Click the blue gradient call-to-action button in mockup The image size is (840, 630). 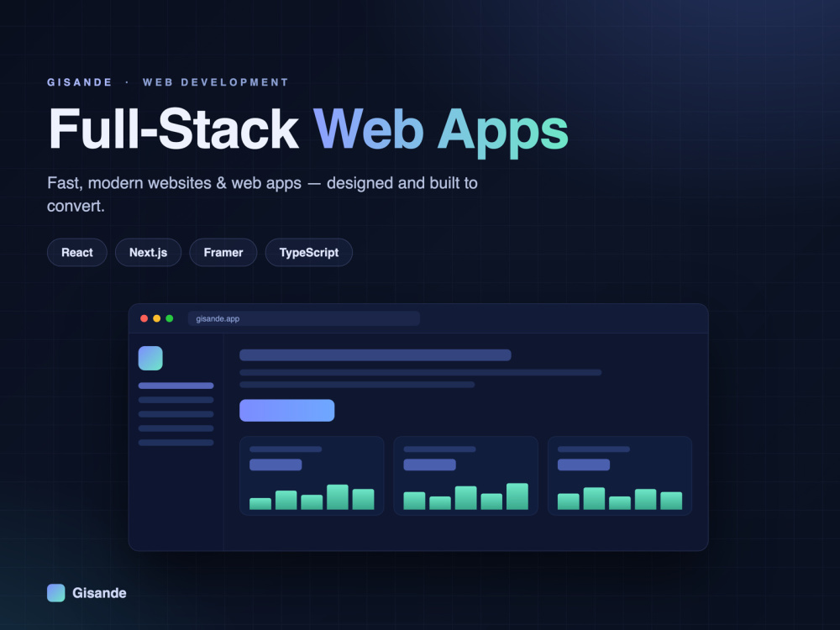click(x=287, y=411)
